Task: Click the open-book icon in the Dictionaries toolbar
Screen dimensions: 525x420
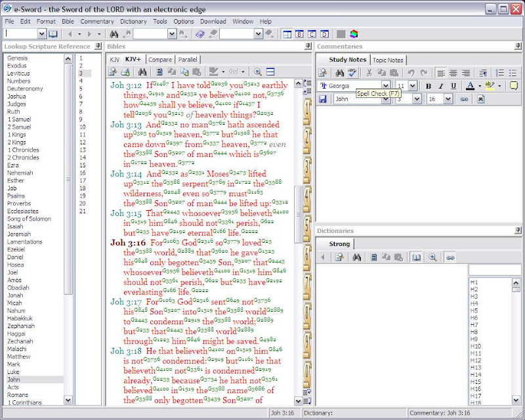Action: tap(416, 257)
